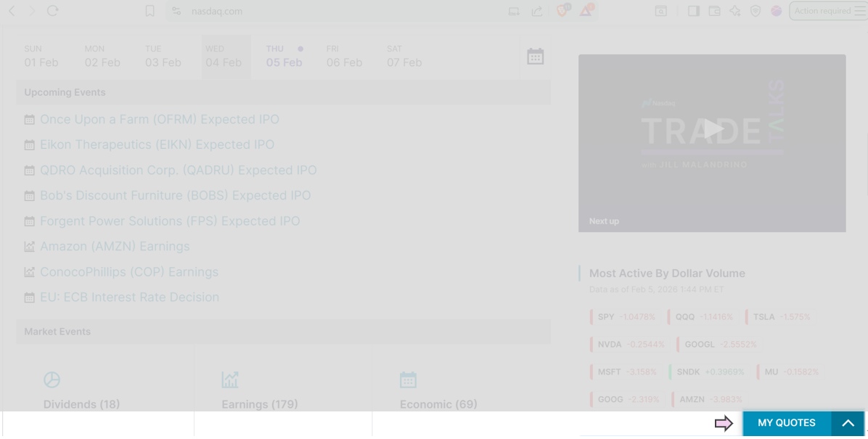The height and width of the screenshot is (439, 868).
Task: Click the Brave Shields lion icon
Action: point(562,11)
